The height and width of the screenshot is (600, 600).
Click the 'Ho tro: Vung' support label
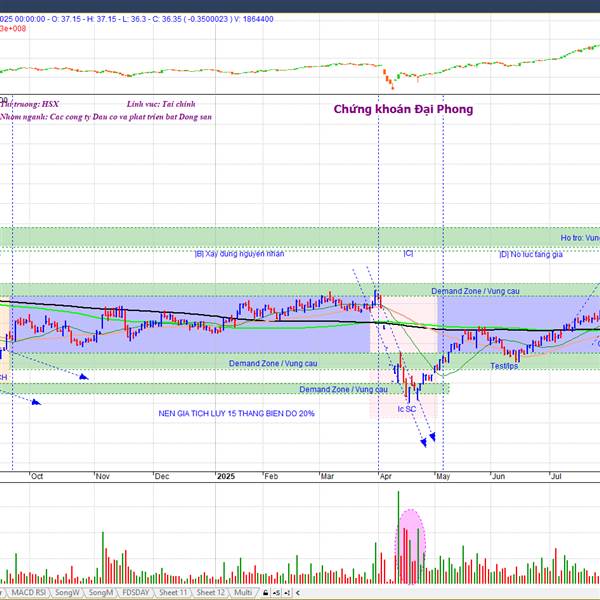point(580,238)
